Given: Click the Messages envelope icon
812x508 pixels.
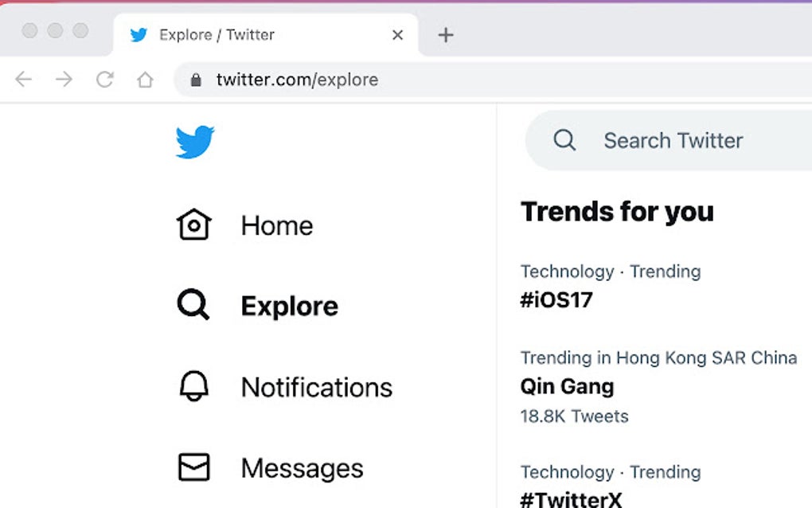Looking at the screenshot, I should click(193, 467).
